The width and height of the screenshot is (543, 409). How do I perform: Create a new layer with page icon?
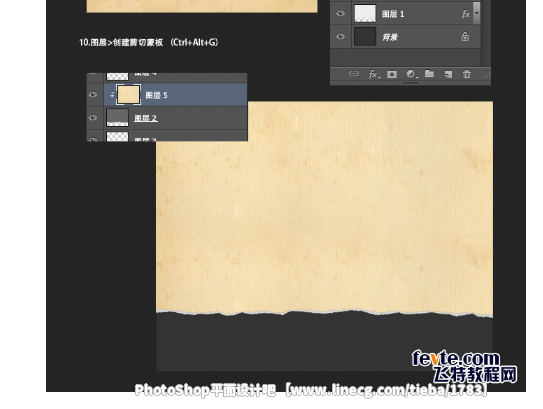point(448,74)
